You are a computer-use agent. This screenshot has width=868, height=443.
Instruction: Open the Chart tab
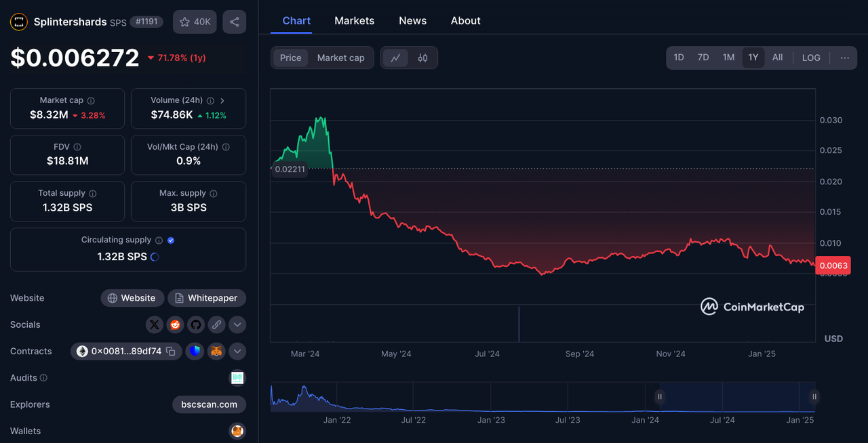(296, 20)
